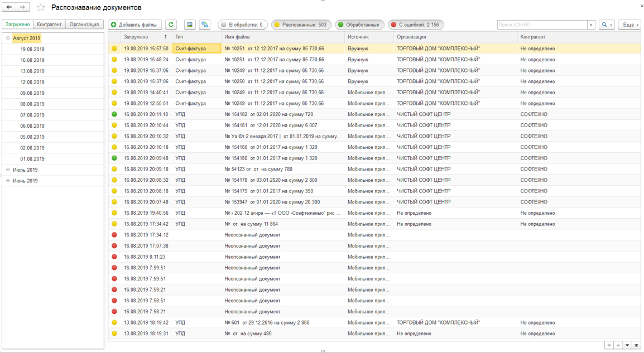Image resolution: width=644 pixels, height=353 pixels.
Task: Collapse the 'Август 2019' tree node
Action: (x=8, y=38)
